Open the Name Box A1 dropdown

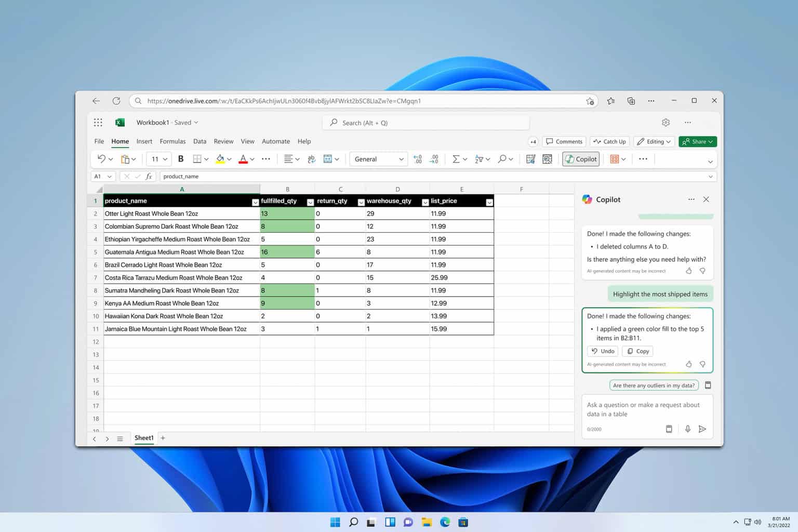[109, 177]
